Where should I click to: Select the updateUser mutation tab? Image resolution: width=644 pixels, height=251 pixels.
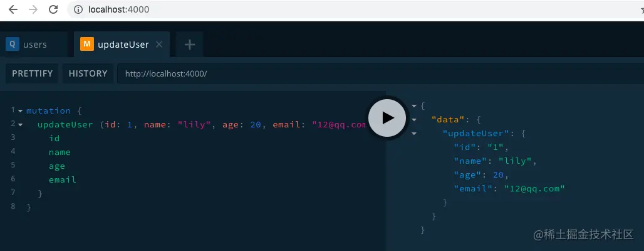pyautogui.click(x=122, y=45)
